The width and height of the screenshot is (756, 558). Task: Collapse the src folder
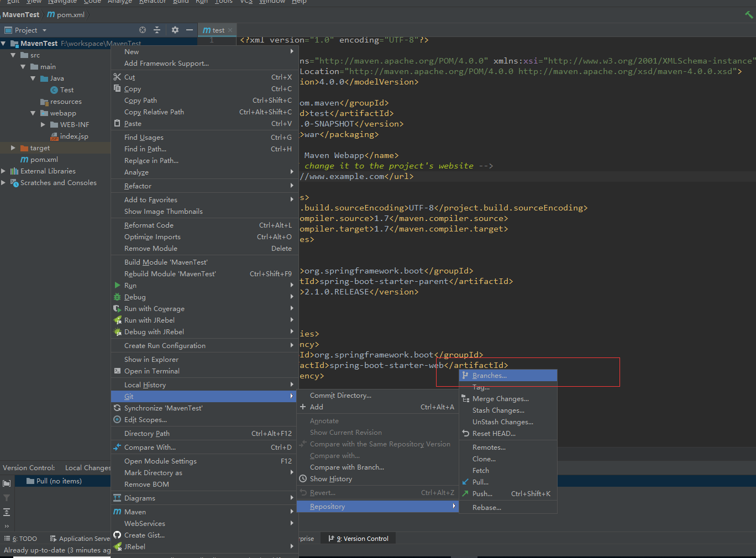13,55
